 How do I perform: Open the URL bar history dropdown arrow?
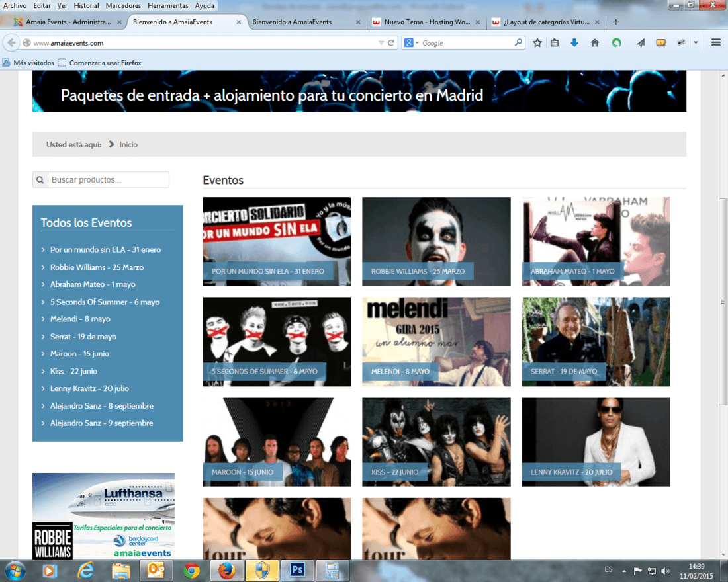coord(381,43)
